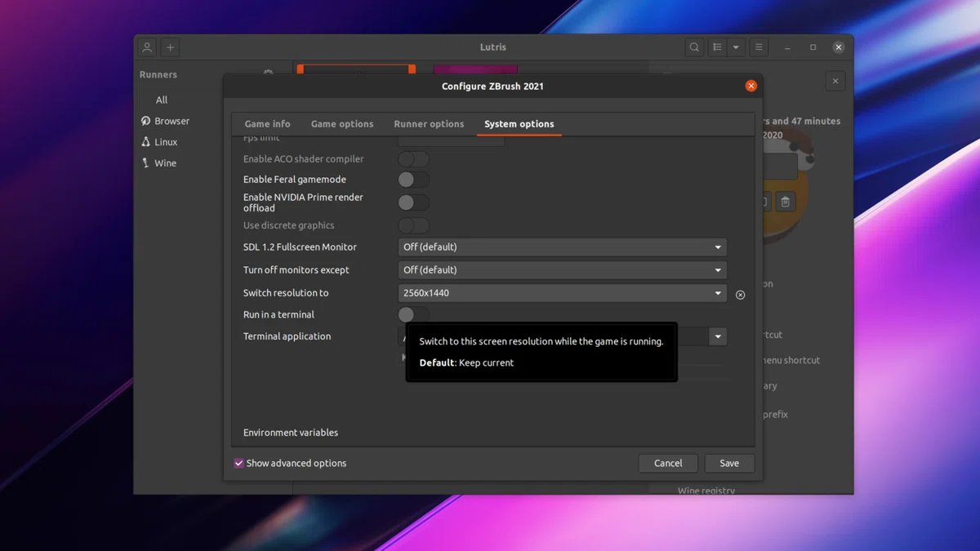
Task: Close the Configure ZBrush 2021 dialog
Action: coord(751,86)
